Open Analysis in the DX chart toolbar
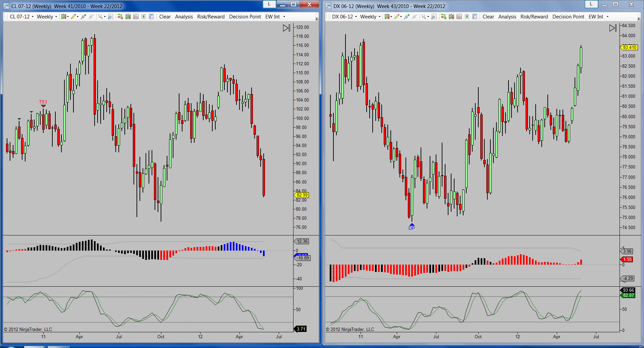 (507, 17)
